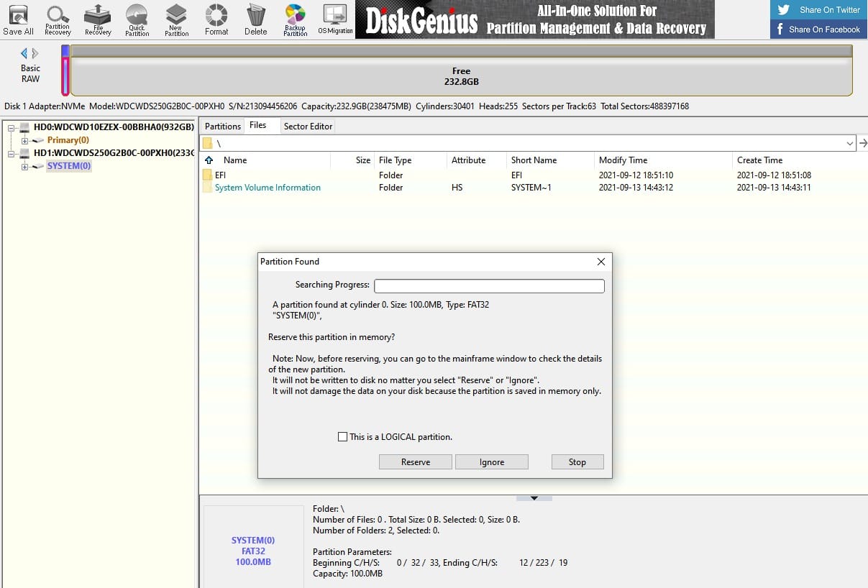Click the Share On Twitter link

(x=819, y=10)
